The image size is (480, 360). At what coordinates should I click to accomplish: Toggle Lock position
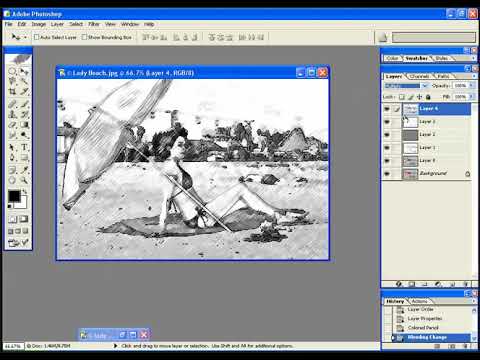click(419, 97)
